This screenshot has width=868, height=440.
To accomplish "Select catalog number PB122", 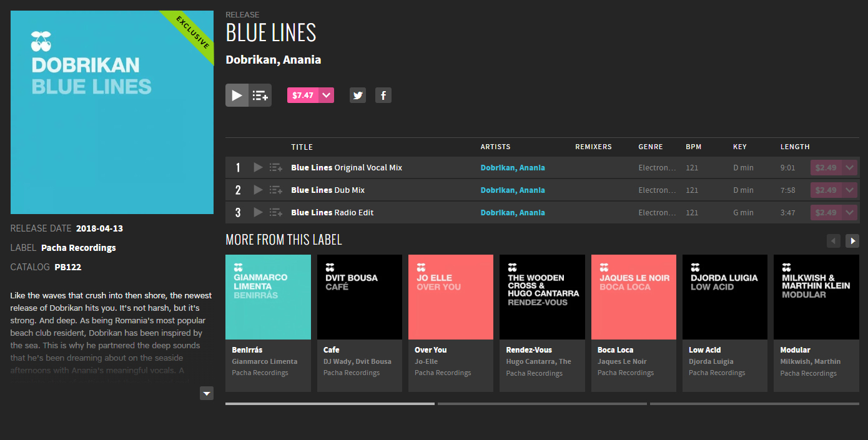I will click(x=68, y=267).
